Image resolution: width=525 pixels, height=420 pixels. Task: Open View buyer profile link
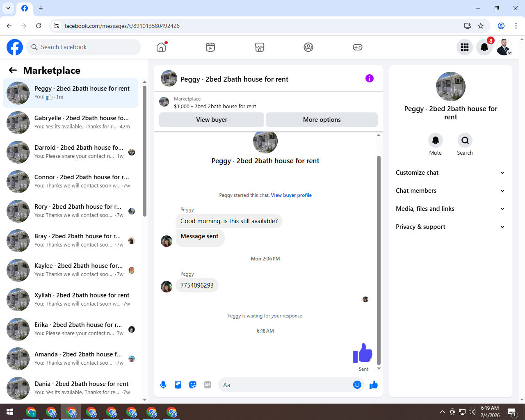click(291, 195)
